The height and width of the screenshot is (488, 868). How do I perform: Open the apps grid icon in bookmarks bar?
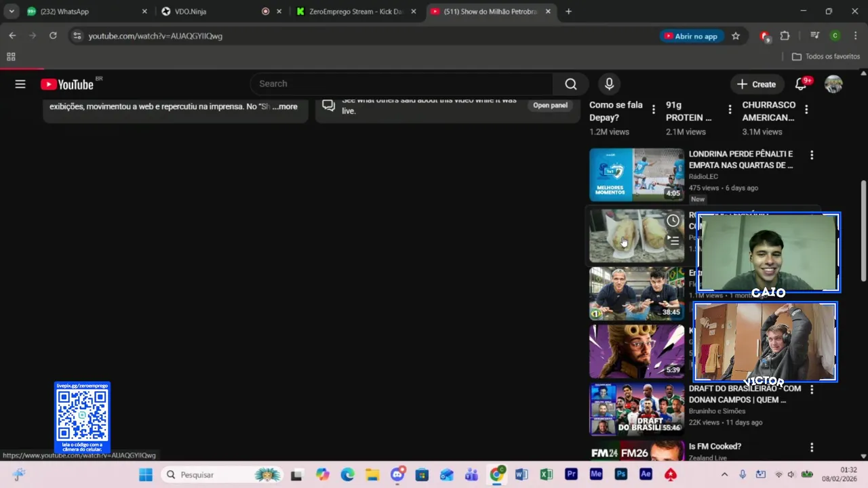(x=11, y=57)
